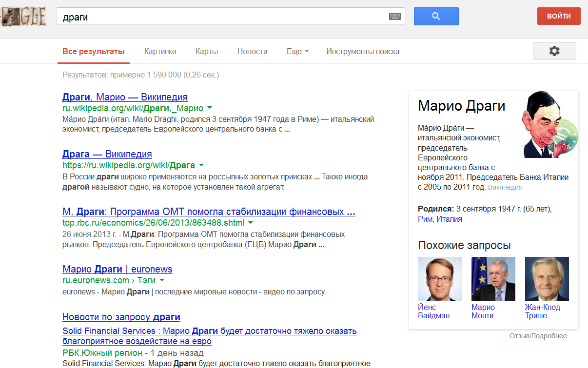
Task: Click the Марио Монти name link
Action: (x=483, y=311)
